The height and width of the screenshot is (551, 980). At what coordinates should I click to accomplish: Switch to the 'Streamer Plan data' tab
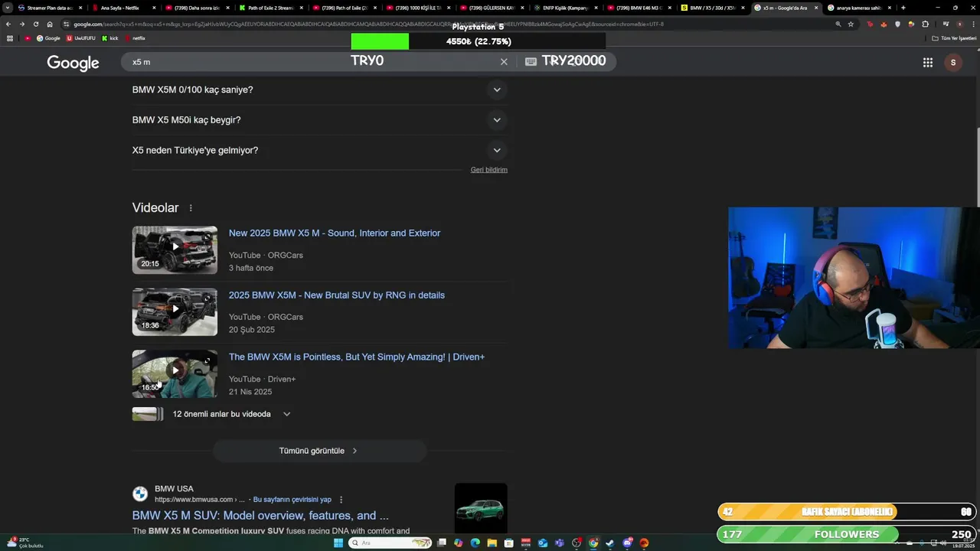point(50,8)
